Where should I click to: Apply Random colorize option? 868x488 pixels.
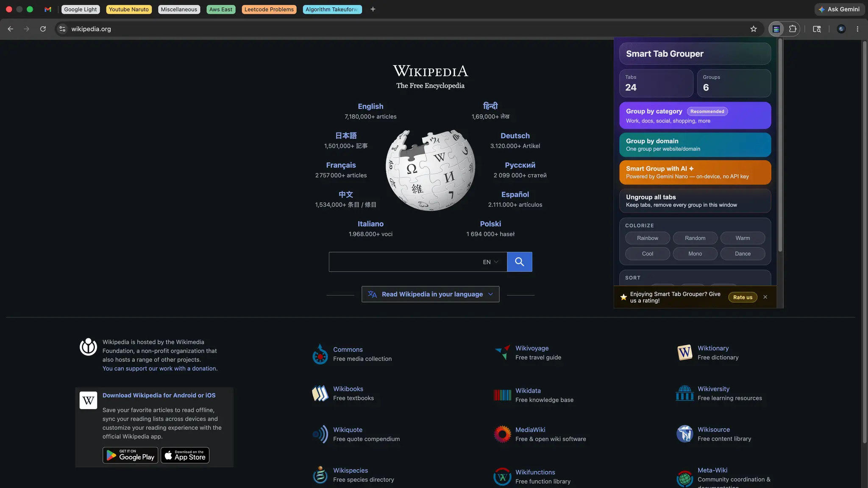pos(695,238)
